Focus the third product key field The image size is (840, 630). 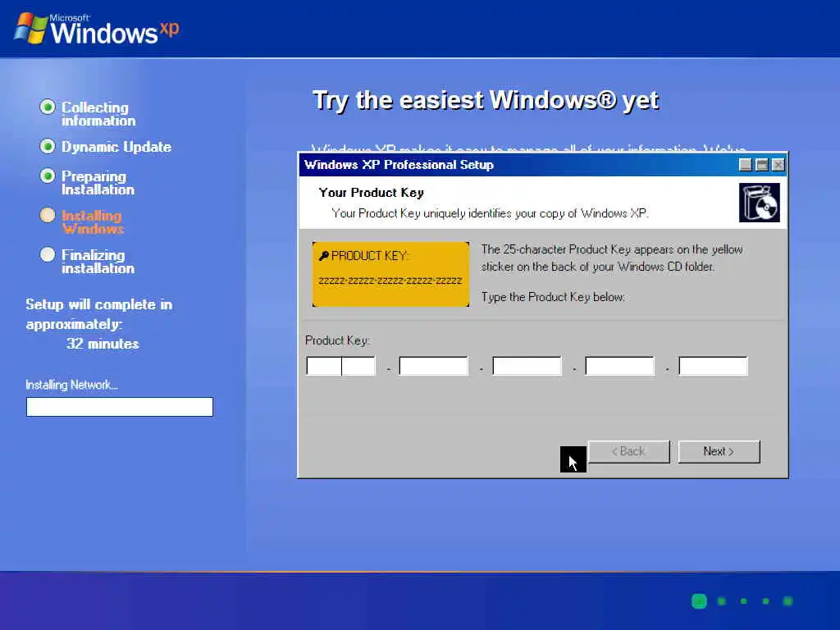[527, 367]
